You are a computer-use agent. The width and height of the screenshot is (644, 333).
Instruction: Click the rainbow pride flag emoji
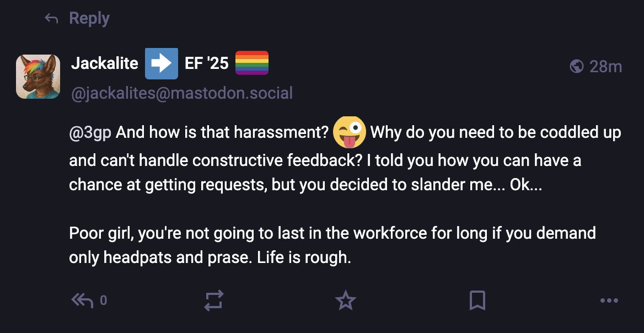point(252,63)
